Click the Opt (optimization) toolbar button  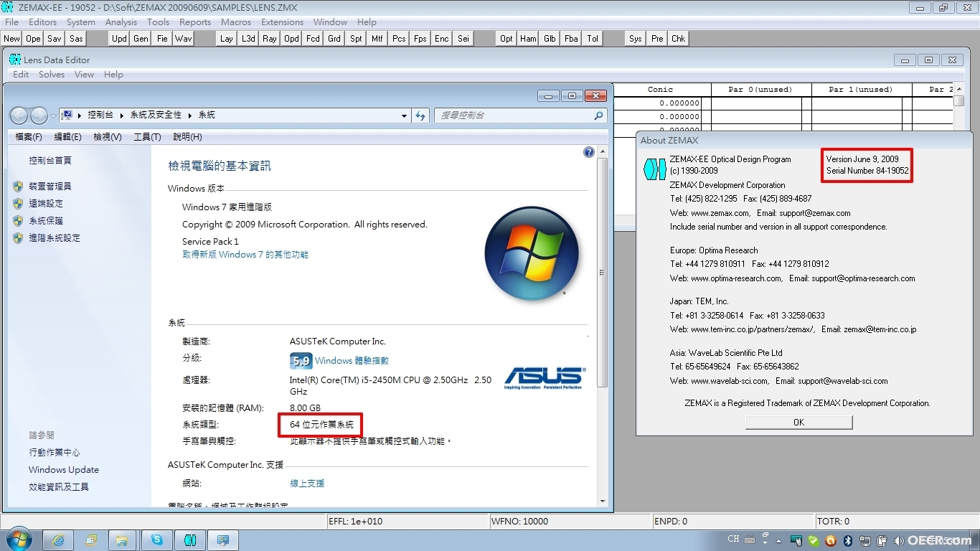(x=507, y=39)
